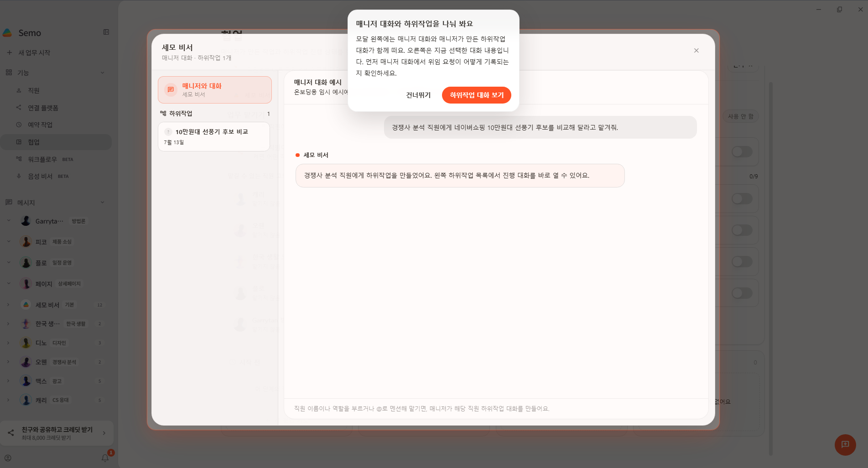Screen dimensions: 868x468
Task: Expand the 오웬 conversation group
Action: [x=8, y=362]
